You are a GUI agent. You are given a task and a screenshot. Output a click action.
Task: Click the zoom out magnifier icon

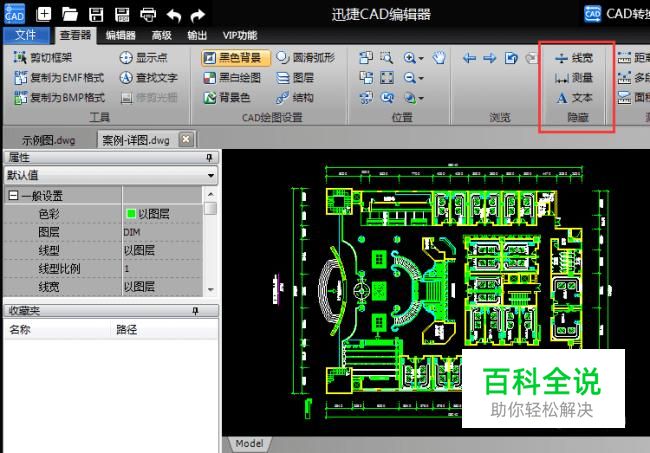tap(410, 78)
